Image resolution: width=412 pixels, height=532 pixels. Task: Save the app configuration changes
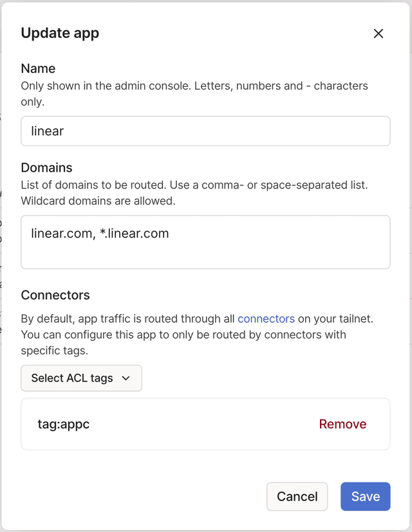365,497
